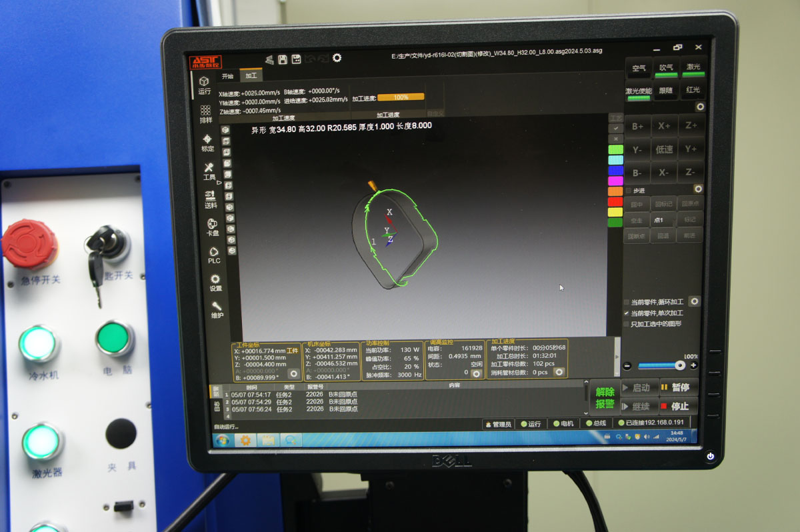
Task: Click the layered file icon in title bar
Action: tap(269, 60)
